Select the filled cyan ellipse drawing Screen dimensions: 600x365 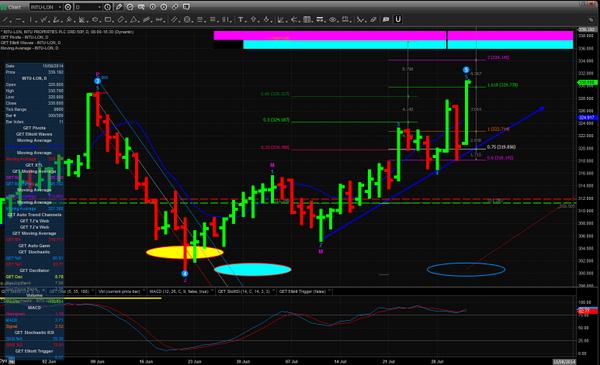253,269
